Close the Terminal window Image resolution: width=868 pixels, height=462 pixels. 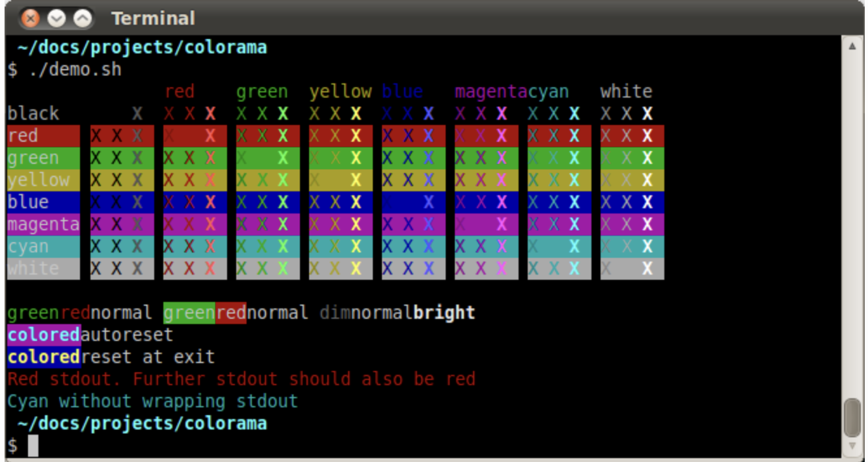point(31,19)
